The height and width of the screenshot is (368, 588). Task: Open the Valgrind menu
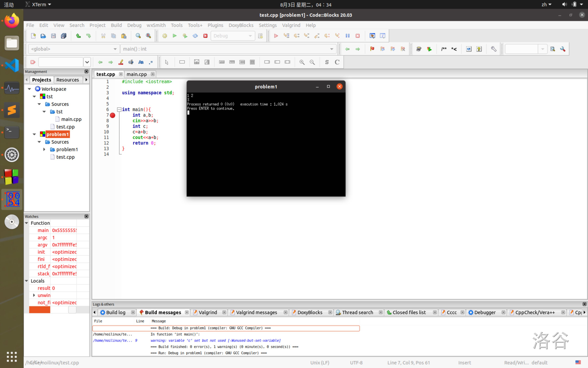coord(291,25)
